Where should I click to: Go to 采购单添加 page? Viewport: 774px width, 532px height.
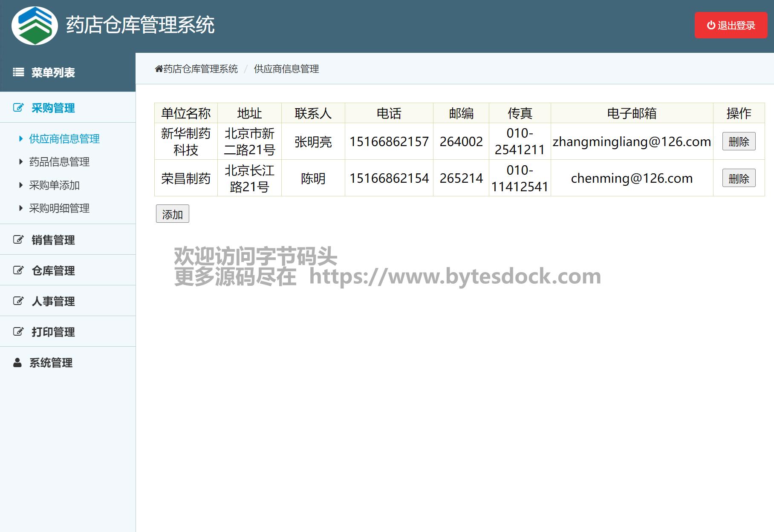pos(54,185)
